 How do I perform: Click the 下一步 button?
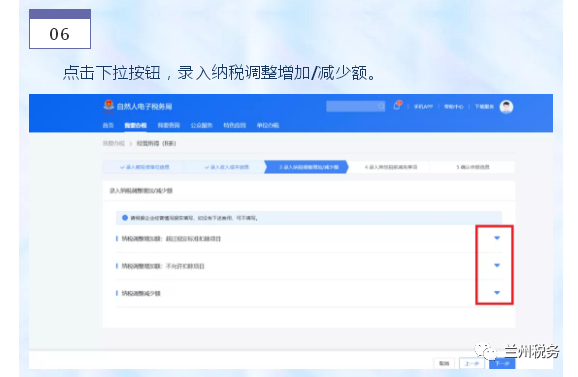pyautogui.click(x=502, y=363)
